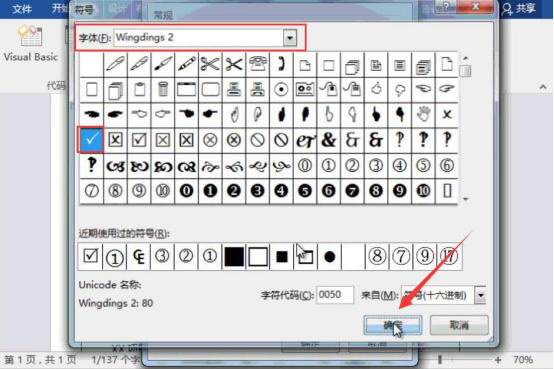
Task: Confirm with the 确定 button
Action: (393, 325)
